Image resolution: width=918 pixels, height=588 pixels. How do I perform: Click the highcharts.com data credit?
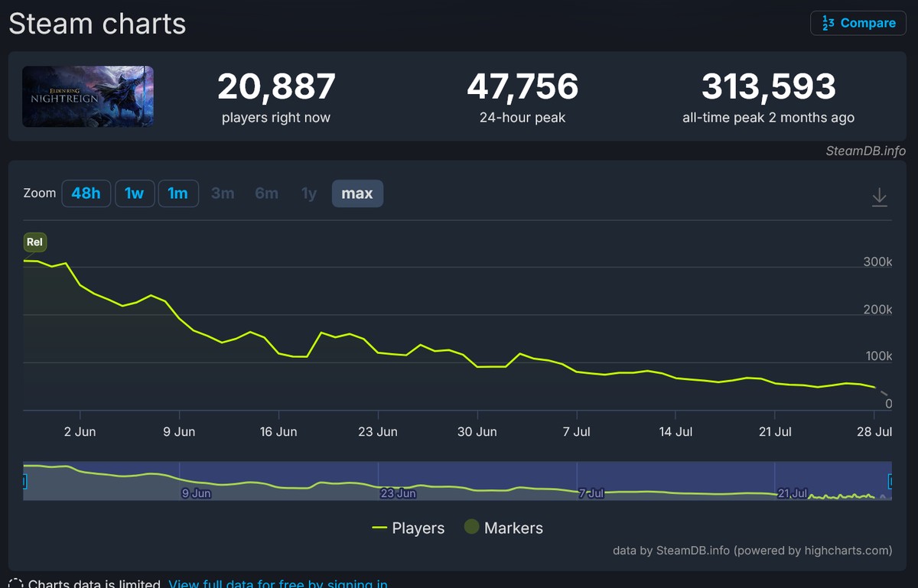752,550
